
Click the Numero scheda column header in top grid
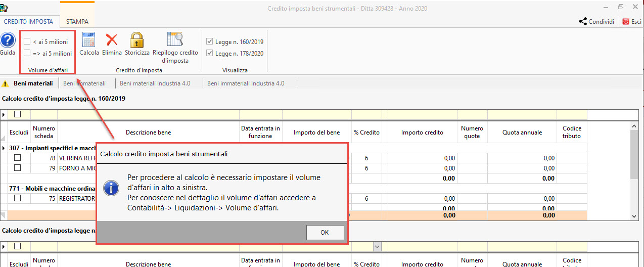tap(43, 132)
